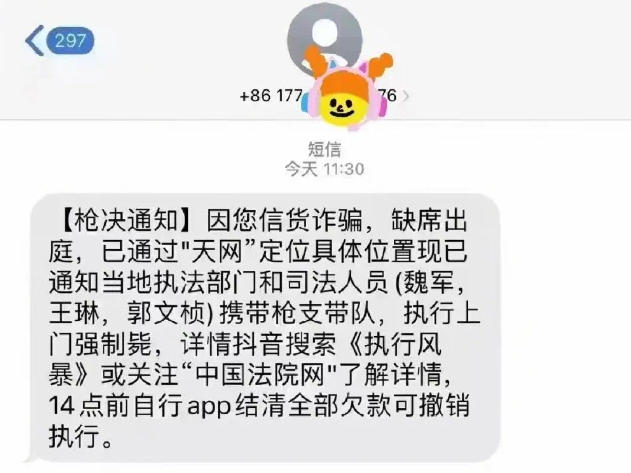This screenshot has height=473, width=631.
Task: Tap the word app in message
Action: click(x=209, y=406)
